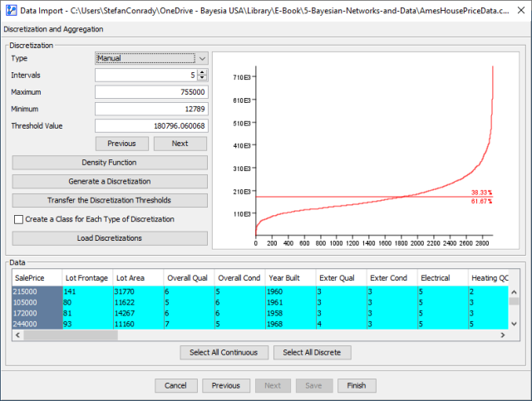Screen dimensions: 532x401
Task: Go to Next threshold in Discretization panel
Action: click(x=180, y=144)
